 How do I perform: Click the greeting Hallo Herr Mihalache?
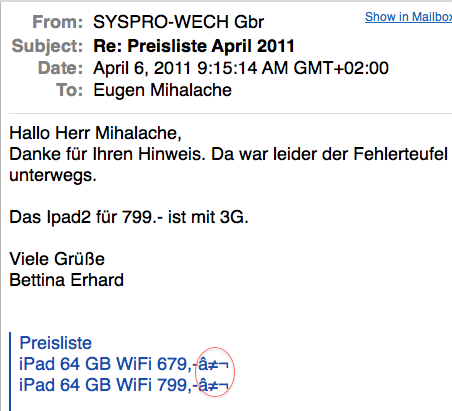[95, 133]
